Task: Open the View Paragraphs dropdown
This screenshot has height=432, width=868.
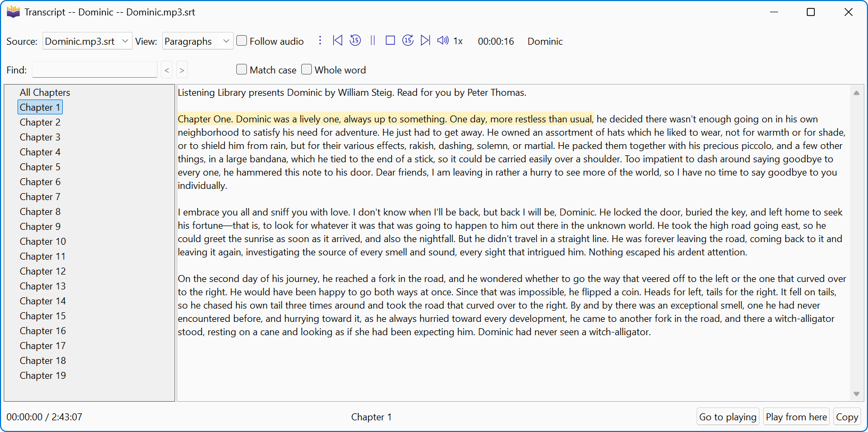Action: coord(197,41)
